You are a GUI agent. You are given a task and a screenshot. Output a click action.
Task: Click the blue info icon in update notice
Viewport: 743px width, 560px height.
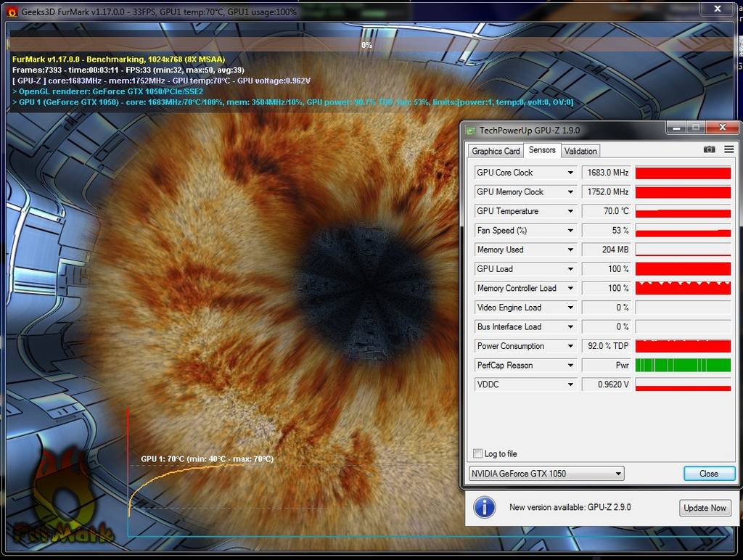click(484, 508)
